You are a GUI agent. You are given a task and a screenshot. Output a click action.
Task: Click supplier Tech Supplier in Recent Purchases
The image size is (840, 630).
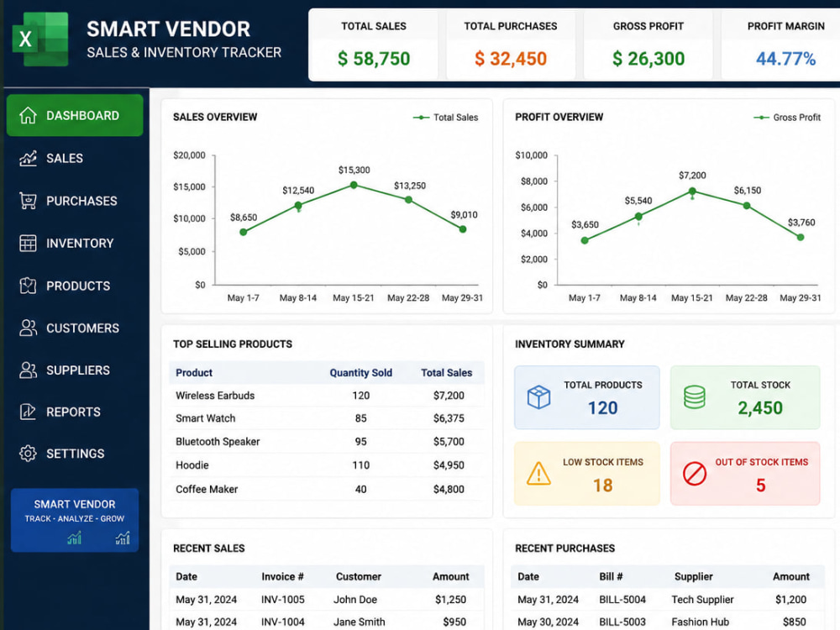(x=702, y=600)
